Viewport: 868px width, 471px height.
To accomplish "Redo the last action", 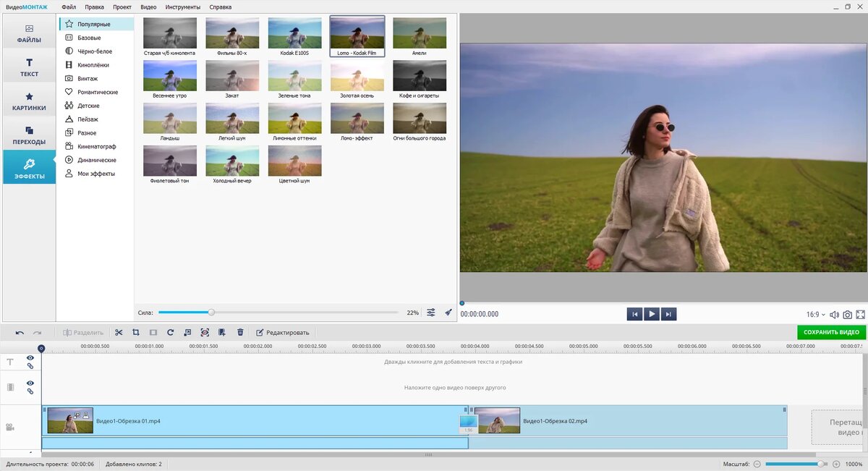I will pyautogui.click(x=37, y=333).
